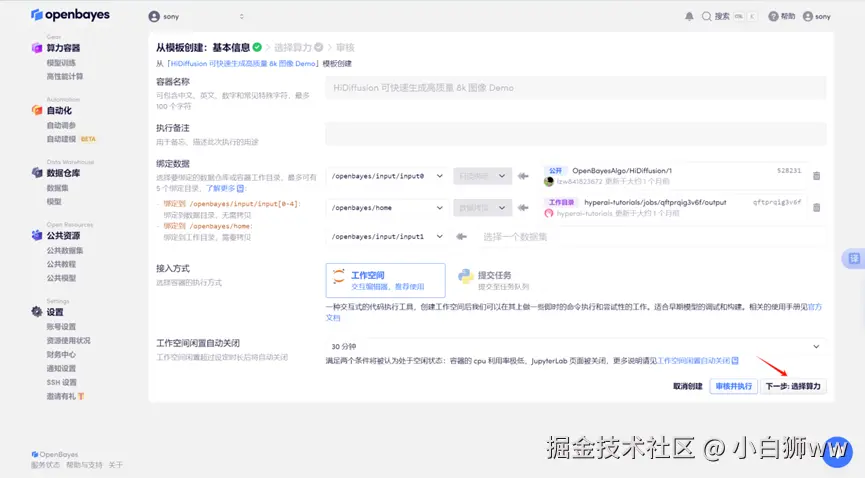The image size is (865, 478).
Task: Click the 设置 gear icon in sidebar
Action: click(37, 312)
